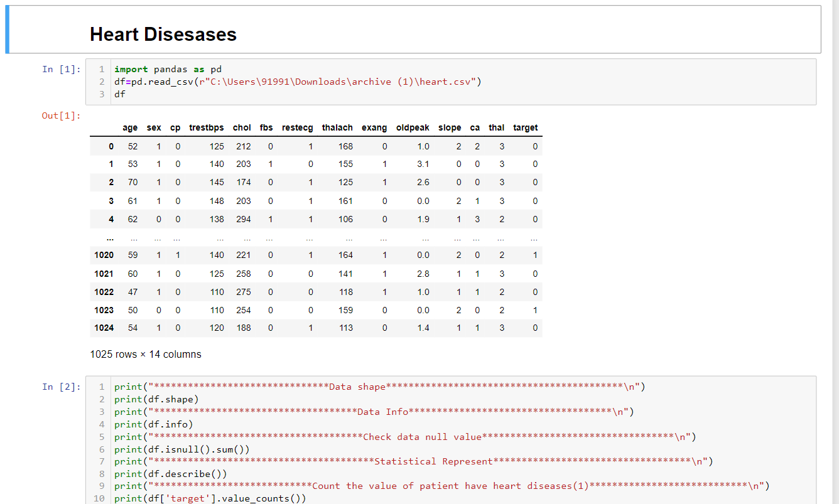Click row index 1020 in the table
839x504 pixels.
(104, 255)
